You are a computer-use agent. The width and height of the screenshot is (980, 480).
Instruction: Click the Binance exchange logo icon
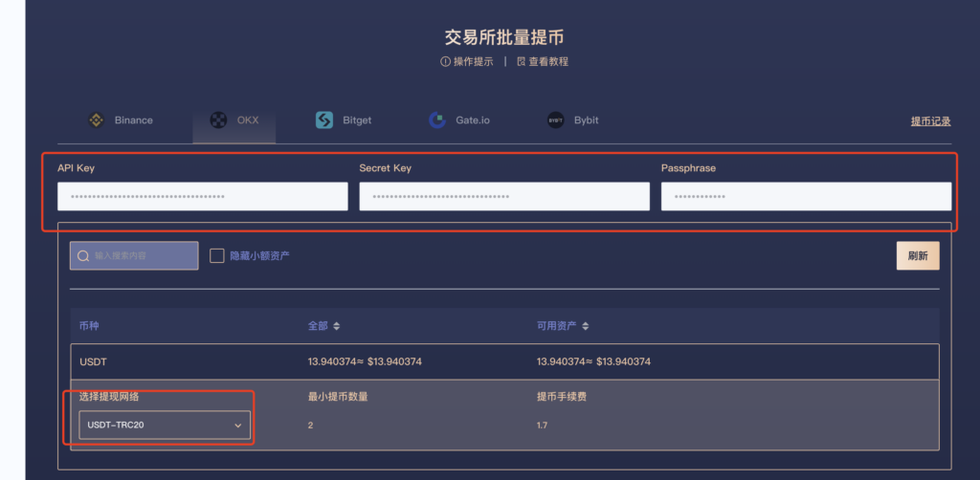pyautogui.click(x=96, y=120)
